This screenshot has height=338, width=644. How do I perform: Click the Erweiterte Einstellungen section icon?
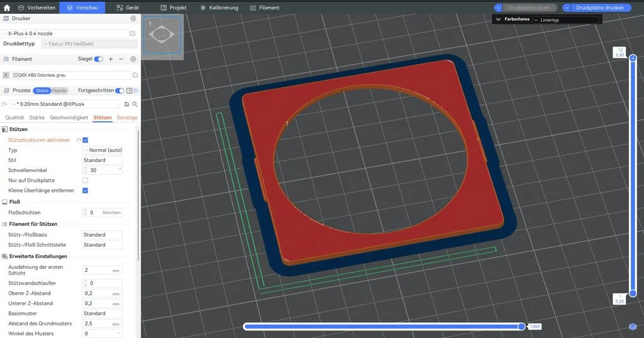point(4,256)
